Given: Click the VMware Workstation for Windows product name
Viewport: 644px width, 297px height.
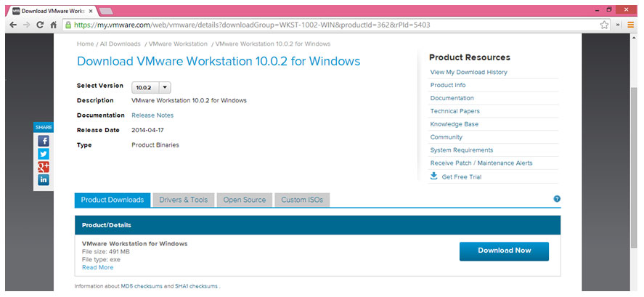Looking at the screenshot, I should (135, 243).
